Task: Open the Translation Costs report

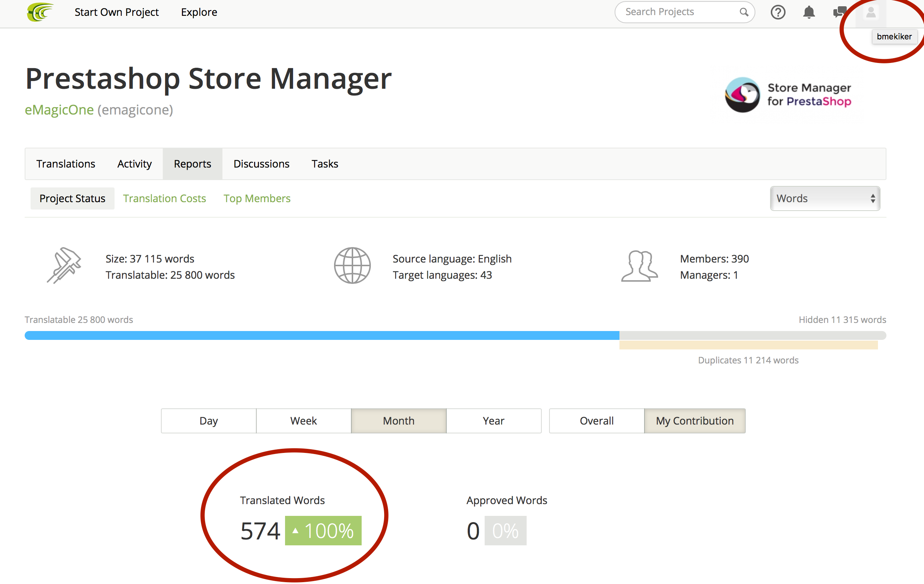Action: 164,198
